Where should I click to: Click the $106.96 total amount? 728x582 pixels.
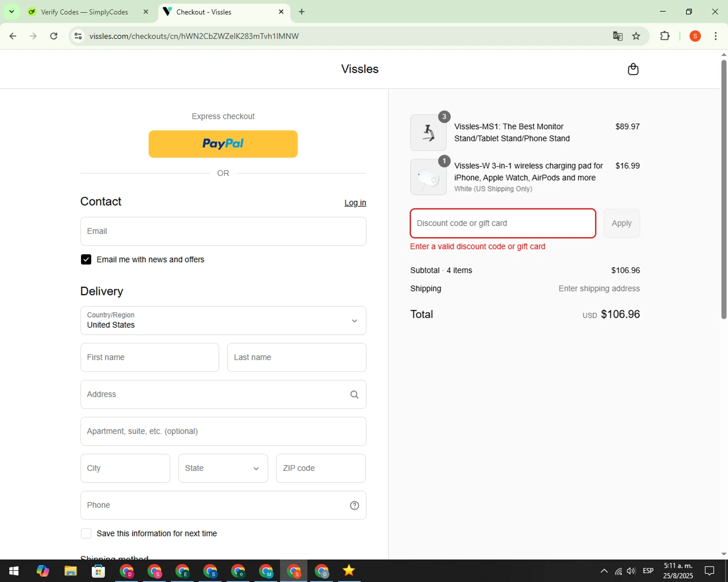pos(620,314)
